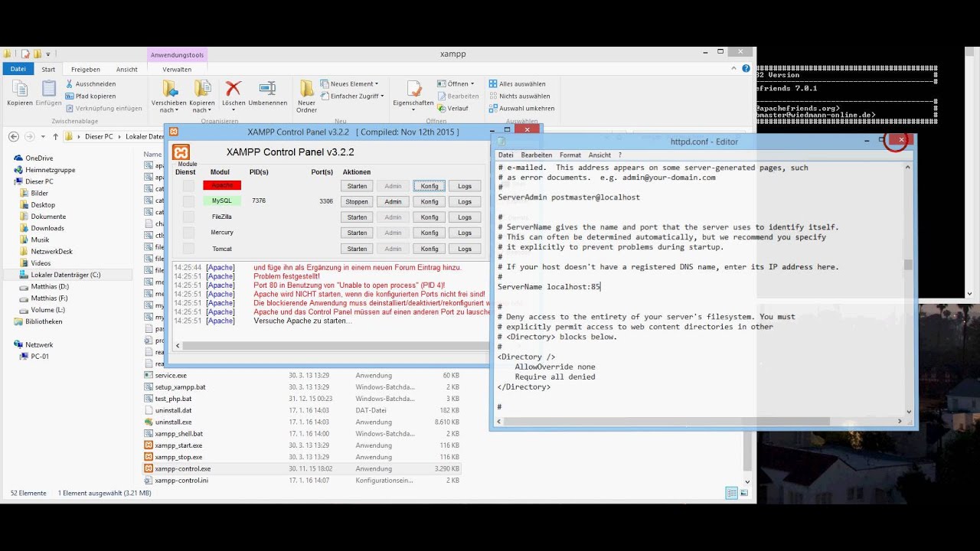Image resolution: width=980 pixels, height=551 pixels.
Task: Click the Ausschneiden scissors icon
Action: click(70, 83)
